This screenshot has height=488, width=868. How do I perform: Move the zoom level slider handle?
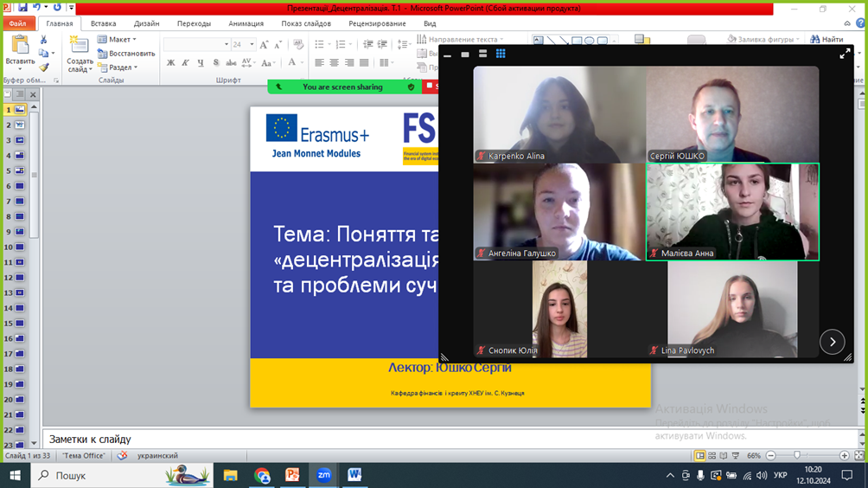pyautogui.click(x=796, y=455)
